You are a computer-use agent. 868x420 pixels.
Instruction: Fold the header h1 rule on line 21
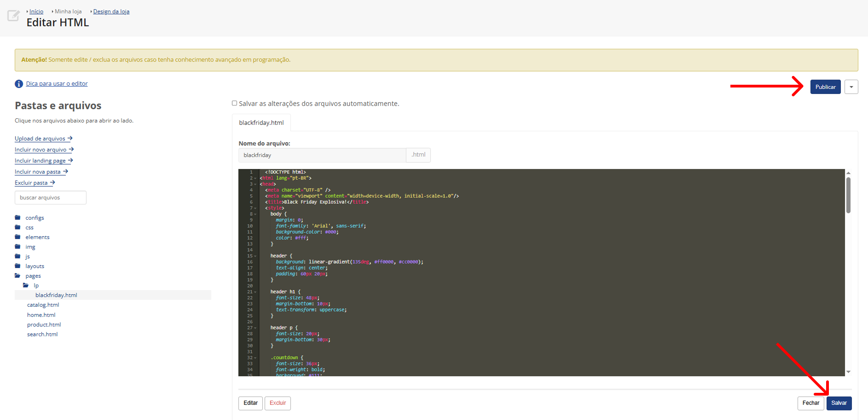tap(255, 292)
